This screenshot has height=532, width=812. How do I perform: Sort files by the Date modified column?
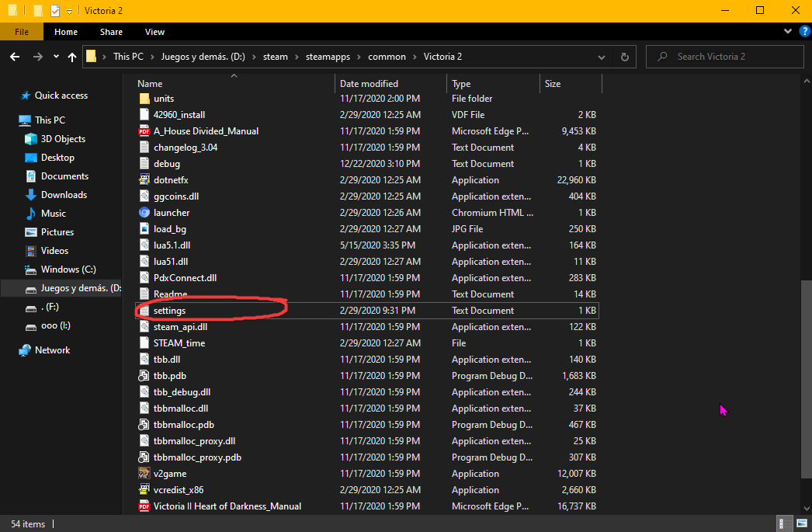tap(370, 84)
